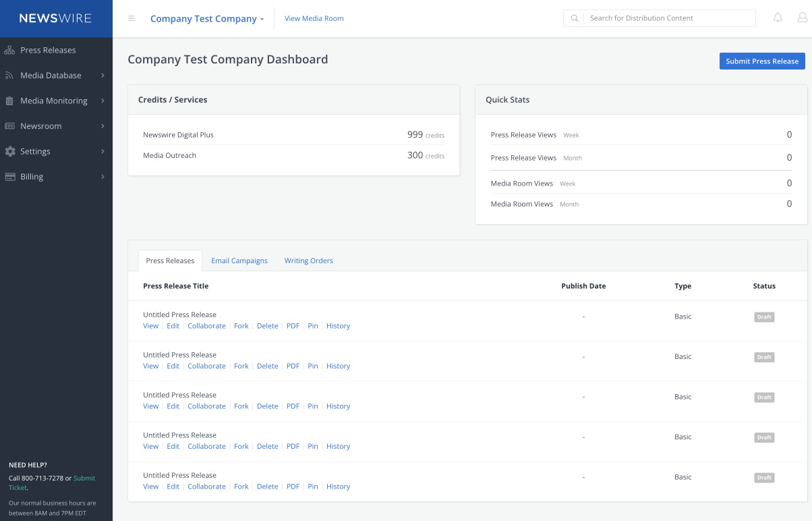Click View on the last Untitled Press Release
Image resolution: width=812 pixels, height=521 pixels.
coord(150,487)
